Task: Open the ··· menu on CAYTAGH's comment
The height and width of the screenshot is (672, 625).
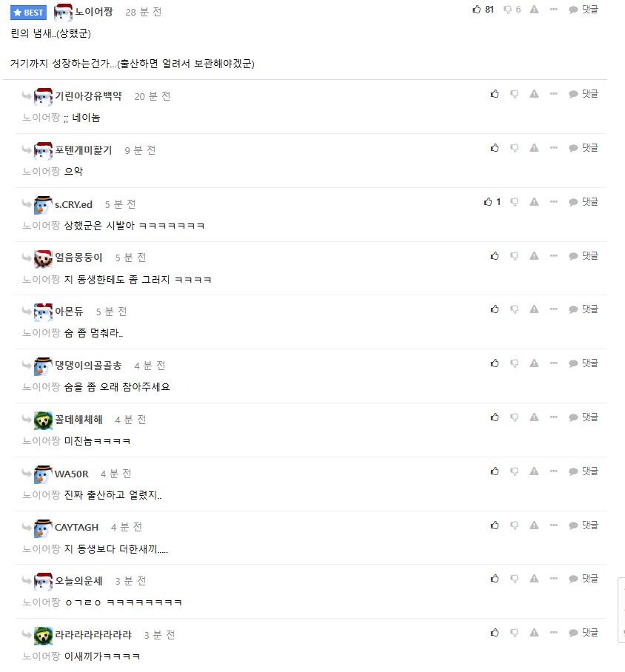Action: pyautogui.click(x=553, y=525)
